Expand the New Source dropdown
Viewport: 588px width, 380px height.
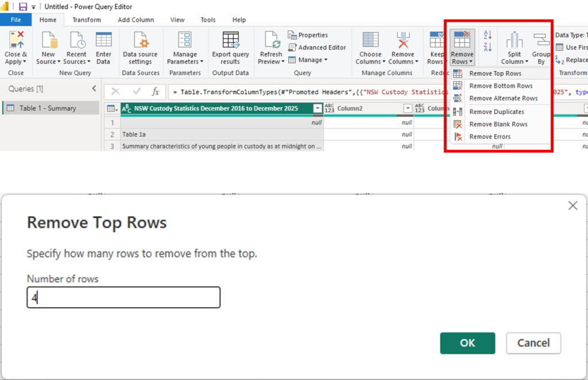(x=49, y=62)
